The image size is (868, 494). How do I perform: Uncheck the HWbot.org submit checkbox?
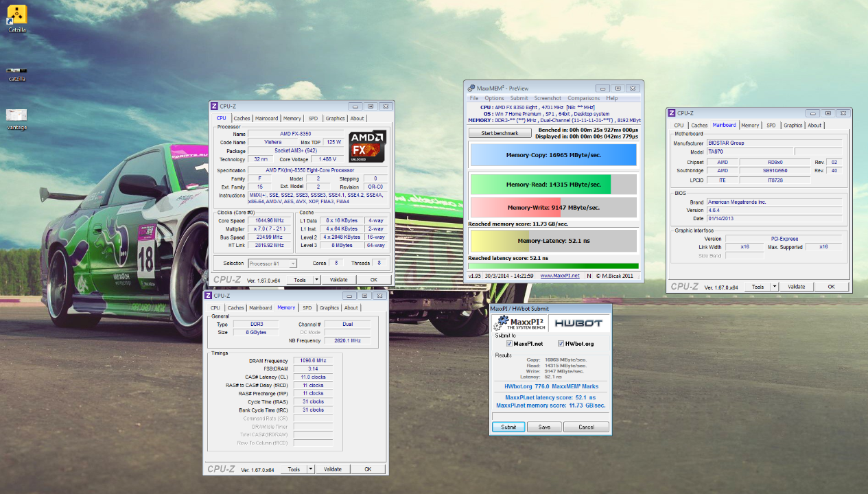pyautogui.click(x=561, y=344)
